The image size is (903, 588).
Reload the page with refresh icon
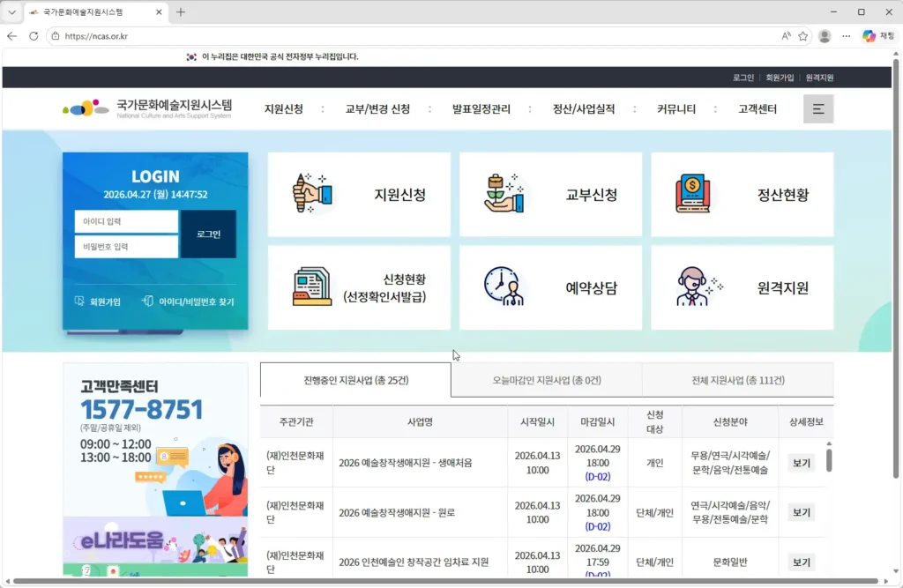(x=34, y=36)
